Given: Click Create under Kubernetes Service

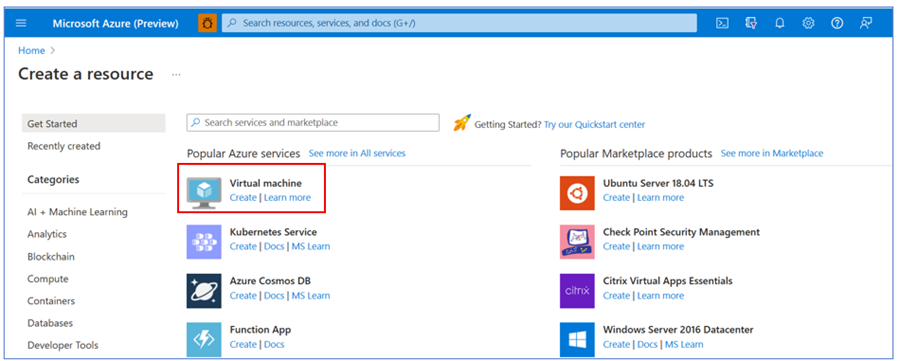Looking at the screenshot, I should tap(243, 246).
